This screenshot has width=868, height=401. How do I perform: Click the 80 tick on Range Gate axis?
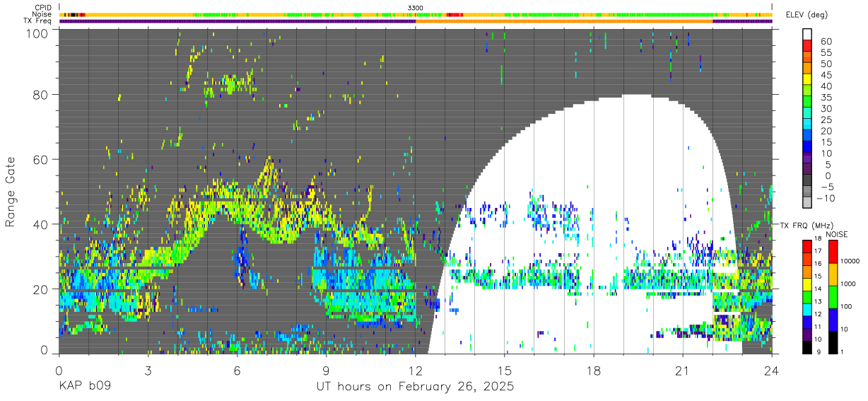click(x=40, y=95)
